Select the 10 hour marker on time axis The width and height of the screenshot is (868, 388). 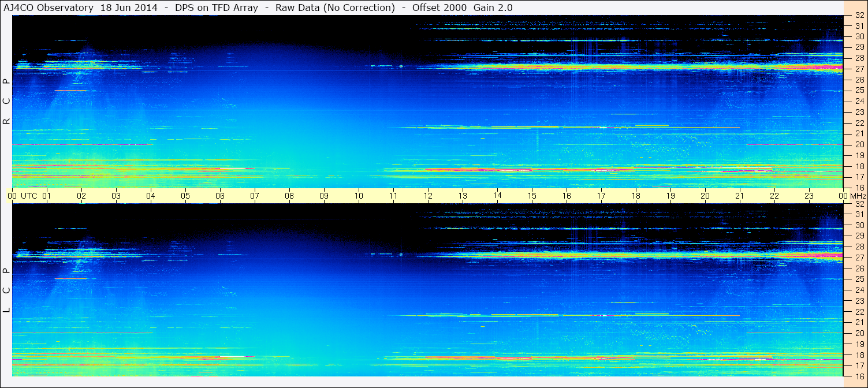[x=359, y=196]
